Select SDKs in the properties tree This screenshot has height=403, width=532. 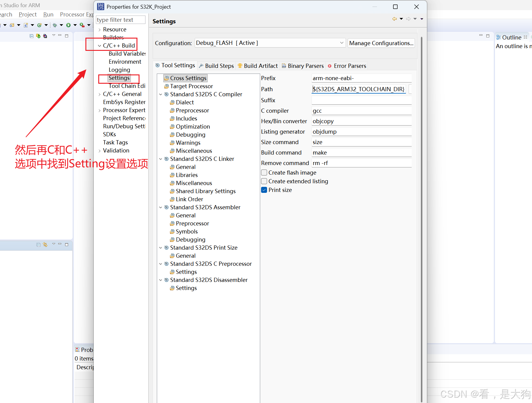click(x=109, y=135)
